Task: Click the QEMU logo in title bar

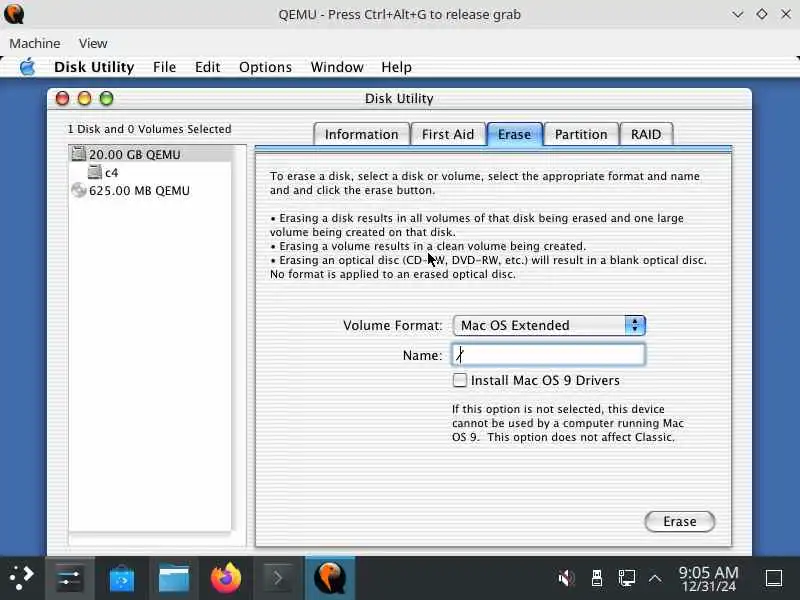Action: 14,14
